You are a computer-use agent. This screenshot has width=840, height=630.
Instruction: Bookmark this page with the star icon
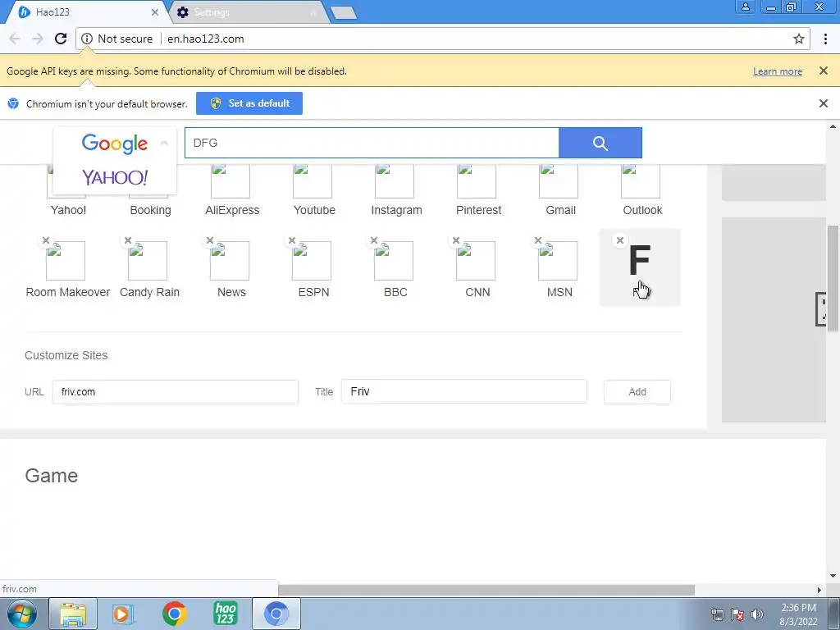pos(799,39)
